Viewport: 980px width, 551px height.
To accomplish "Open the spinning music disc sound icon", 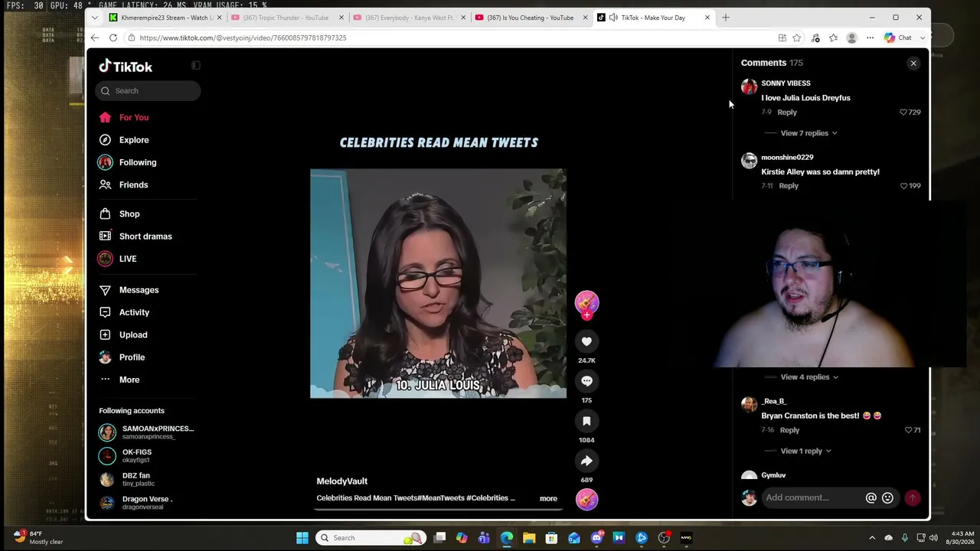I will click(x=586, y=499).
